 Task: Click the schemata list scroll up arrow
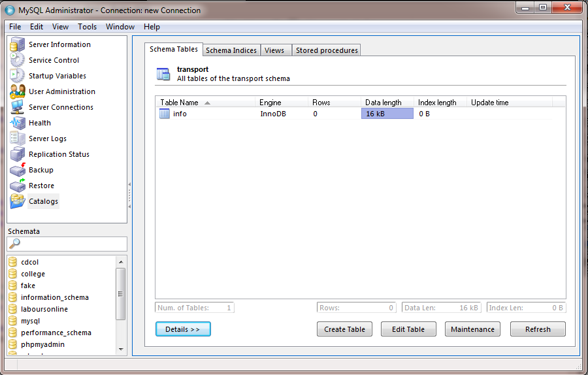tap(121, 262)
